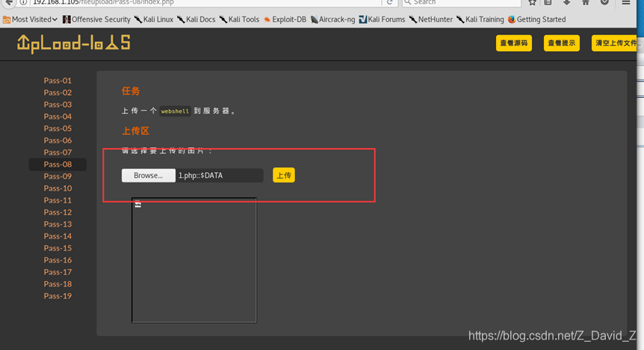Select Pass-05 in the sidebar
The image size is (644, 350).
click(58, 129)
